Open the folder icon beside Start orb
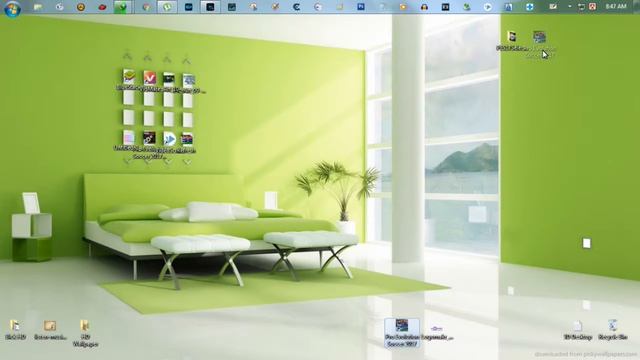This screenshot has height=360, width=640. pyautogui.click(x=38, y=7)
